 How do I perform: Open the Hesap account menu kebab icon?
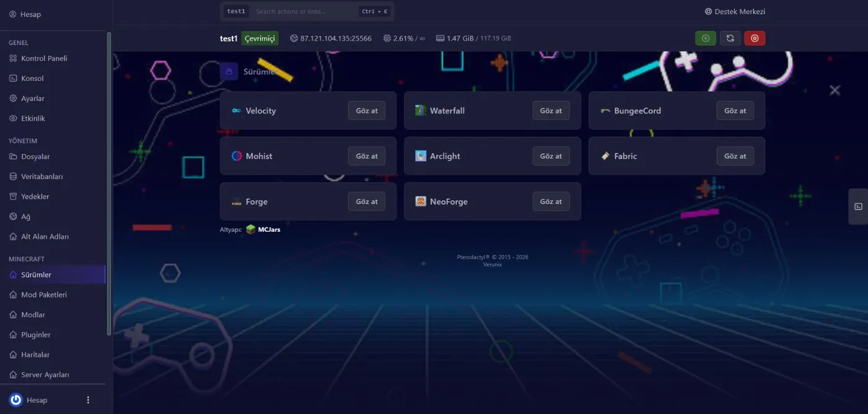pos(88,400)
